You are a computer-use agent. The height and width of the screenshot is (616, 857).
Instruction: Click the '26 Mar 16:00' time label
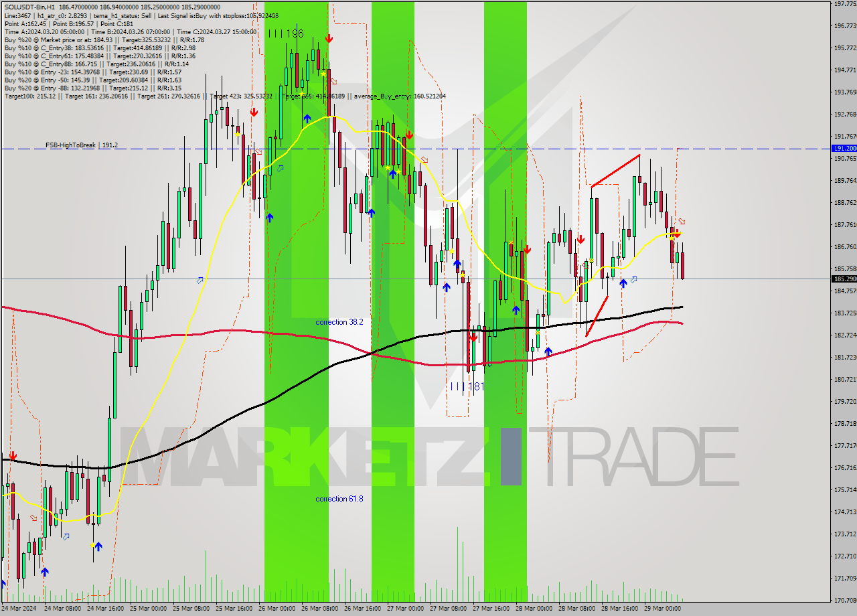[x=362, y=609]
